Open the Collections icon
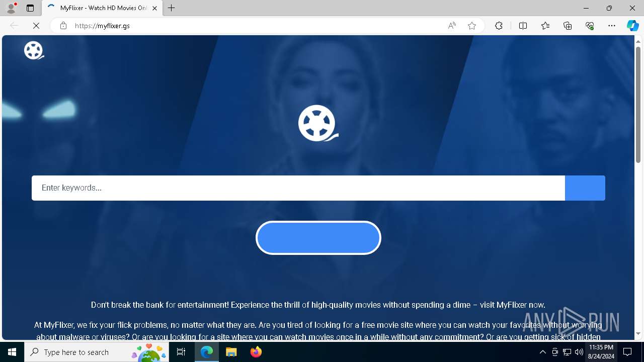This screenshot has height=362, width=644. click(568, 26)
